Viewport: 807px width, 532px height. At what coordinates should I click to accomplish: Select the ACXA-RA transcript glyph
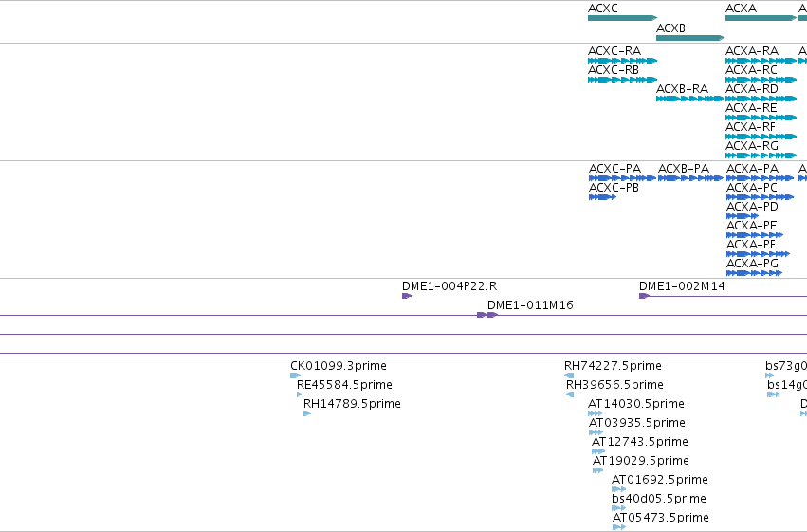tap(761, 61)
